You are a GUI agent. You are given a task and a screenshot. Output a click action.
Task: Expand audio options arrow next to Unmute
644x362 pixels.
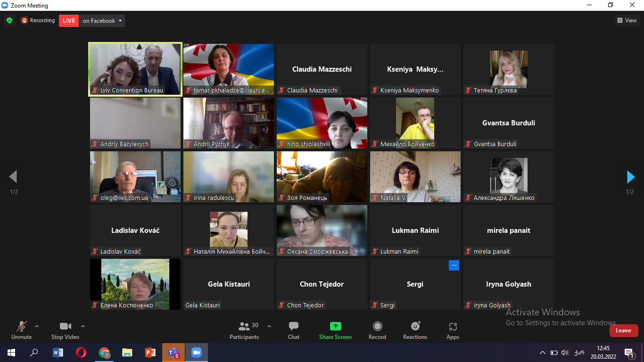click(37, 326)
